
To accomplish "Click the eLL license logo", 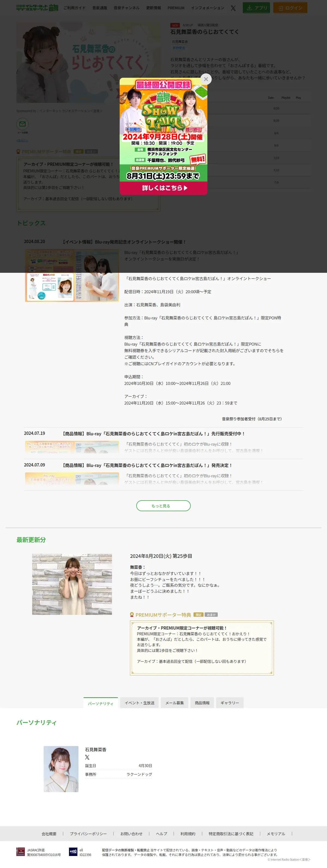I will (73, 852).
